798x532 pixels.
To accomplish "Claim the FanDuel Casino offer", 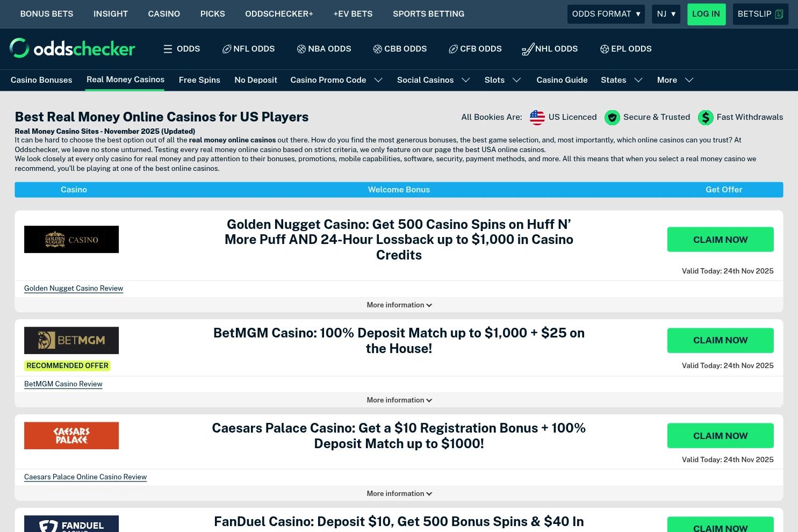I will pyautogui.click(x=721, y=524).
